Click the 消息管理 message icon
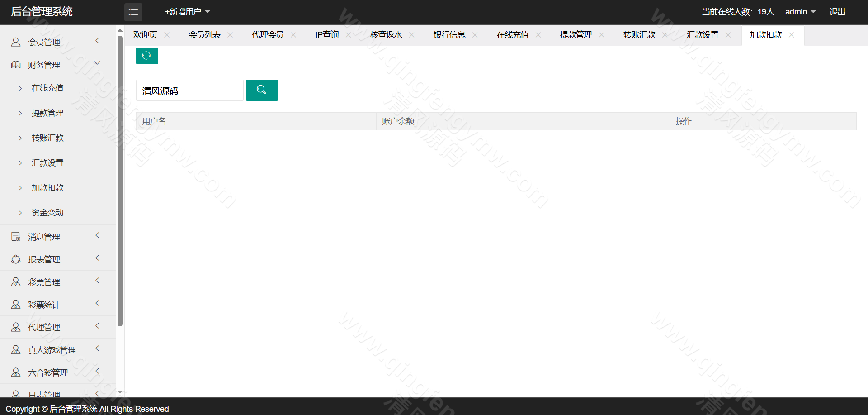This screenshot has height=415, width=868. click(16, 237)
